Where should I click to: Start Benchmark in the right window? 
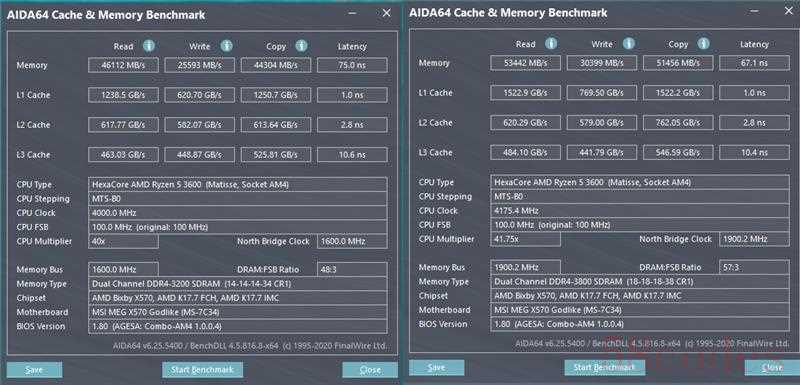[x=605, y=368]
